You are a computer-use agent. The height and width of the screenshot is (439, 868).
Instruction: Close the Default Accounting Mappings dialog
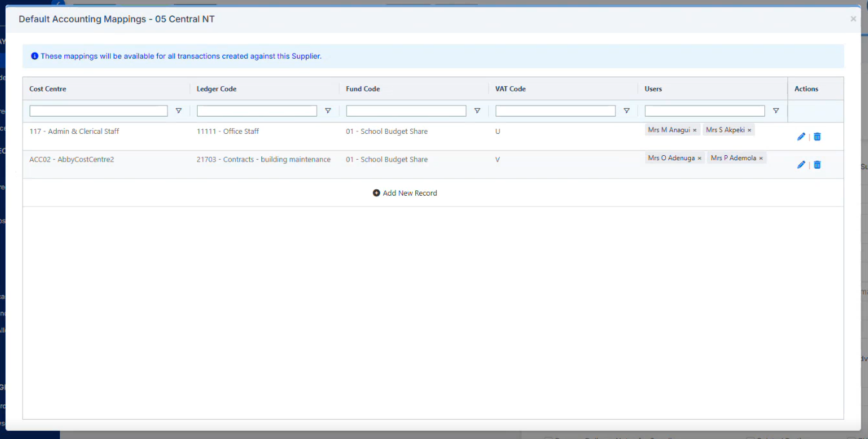point(853,19)
